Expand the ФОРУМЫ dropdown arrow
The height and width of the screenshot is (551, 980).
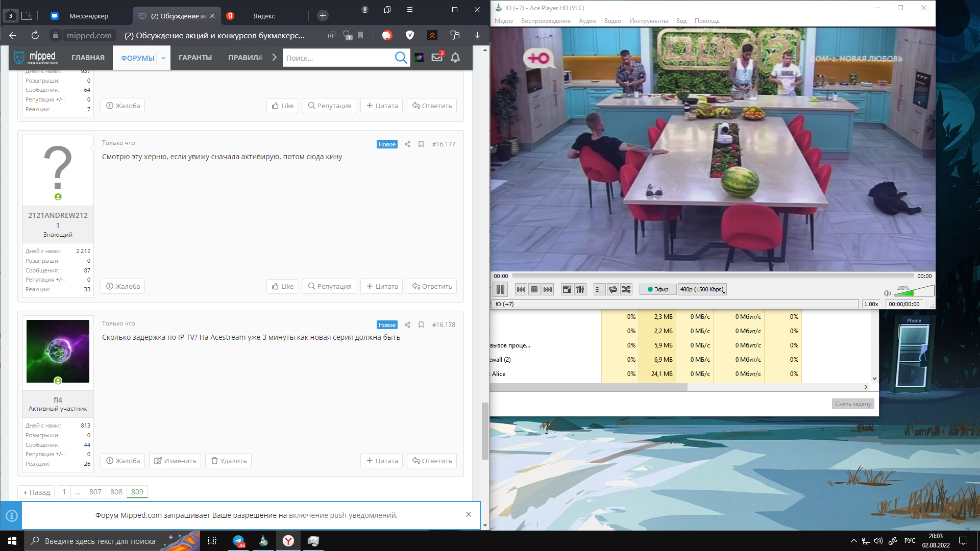coord(163,58)
